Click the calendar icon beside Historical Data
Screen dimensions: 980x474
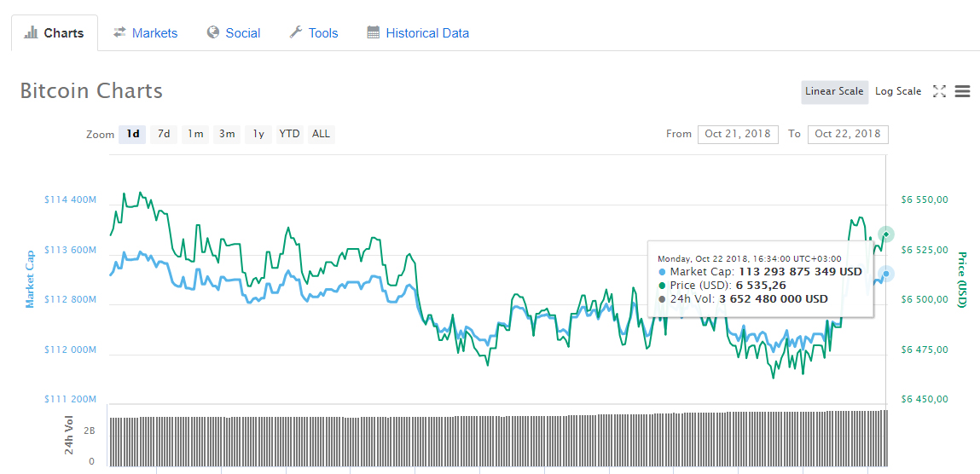373,32
